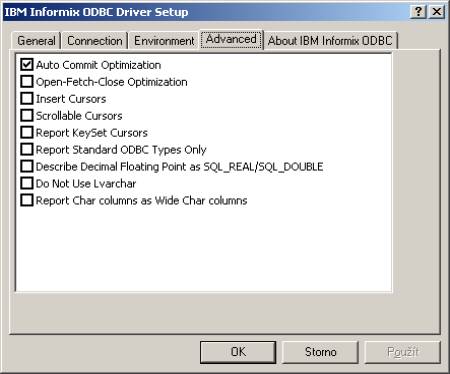Open About IBM Informix ODBC tab
Screen dimensions: 450x374
[330, 41]
